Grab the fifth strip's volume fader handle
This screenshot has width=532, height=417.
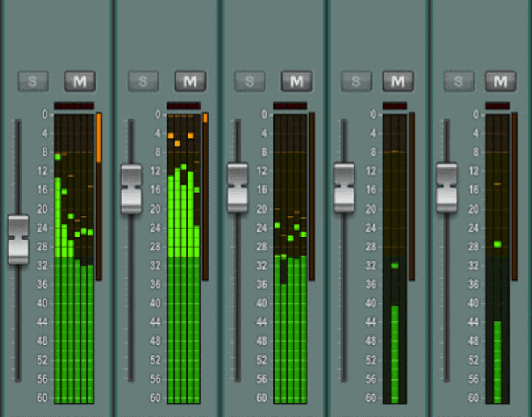coord(446,188)
